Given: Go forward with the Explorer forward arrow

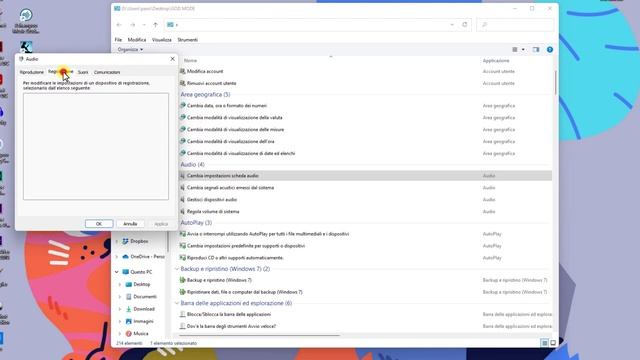Looking at the screenshot, I should pos(132,25).
